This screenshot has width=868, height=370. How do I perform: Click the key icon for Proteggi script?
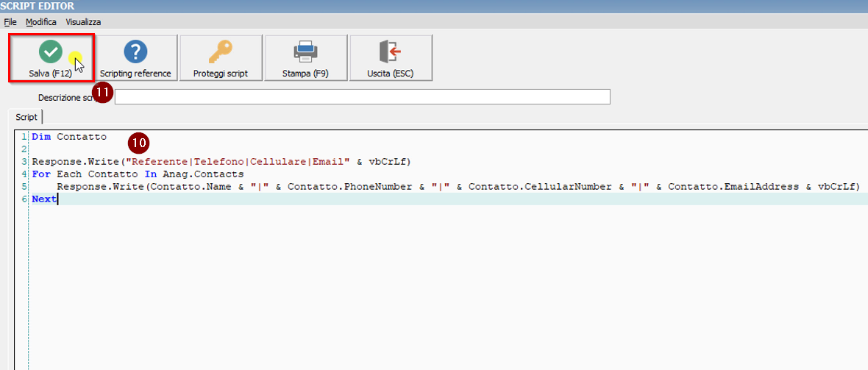pyautogui.click(x=220, y=52)
